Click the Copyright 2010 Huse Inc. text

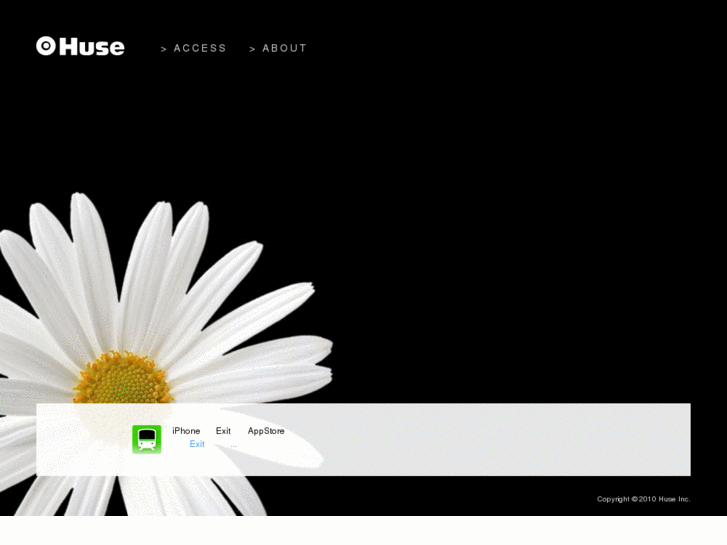coord(644,499)
